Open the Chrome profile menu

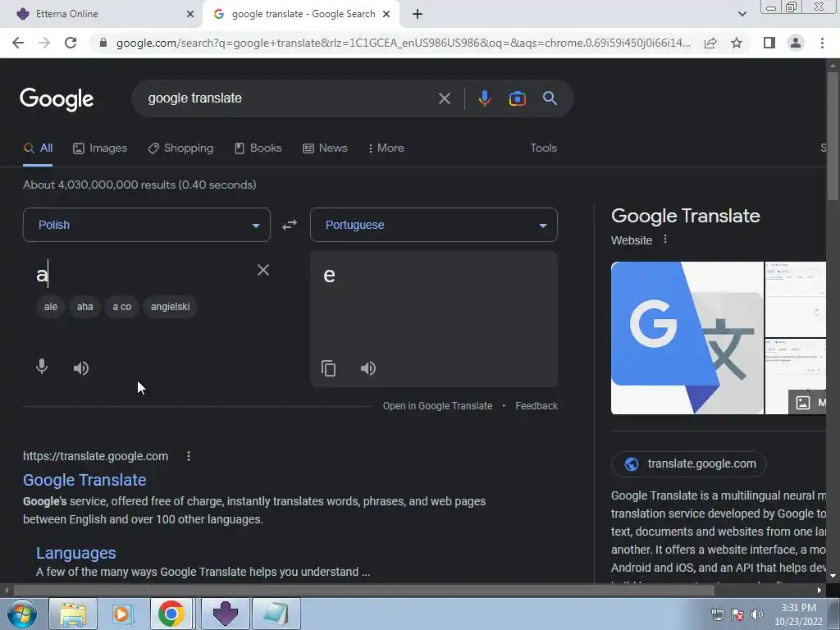pos(796,43)
